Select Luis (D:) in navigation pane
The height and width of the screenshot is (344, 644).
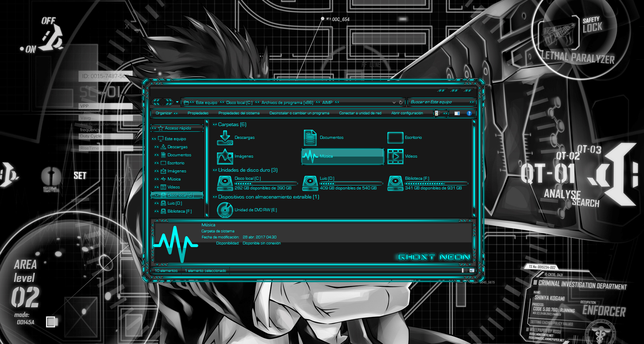174,203
